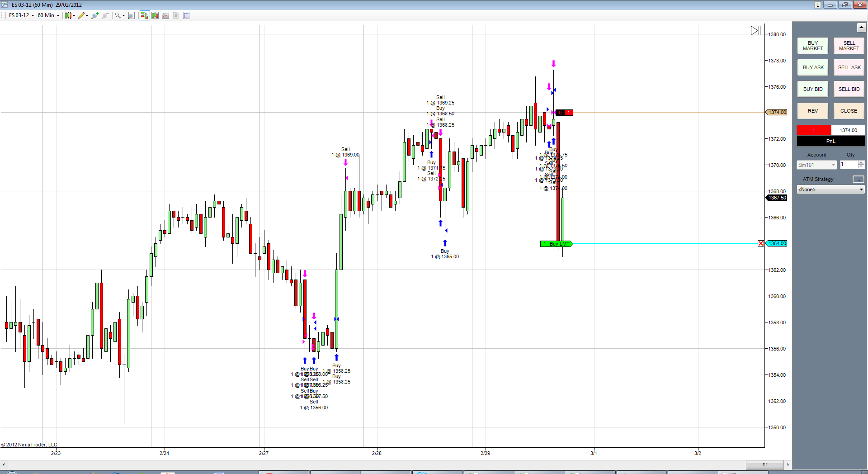Click the 1380.00 price axis label

[x=777, y=34]
